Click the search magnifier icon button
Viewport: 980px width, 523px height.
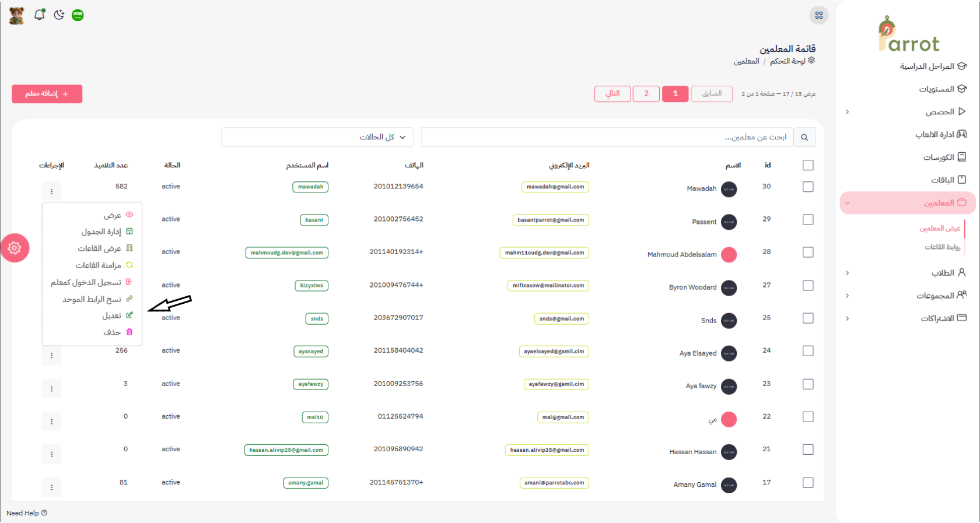tap(804, 138)
